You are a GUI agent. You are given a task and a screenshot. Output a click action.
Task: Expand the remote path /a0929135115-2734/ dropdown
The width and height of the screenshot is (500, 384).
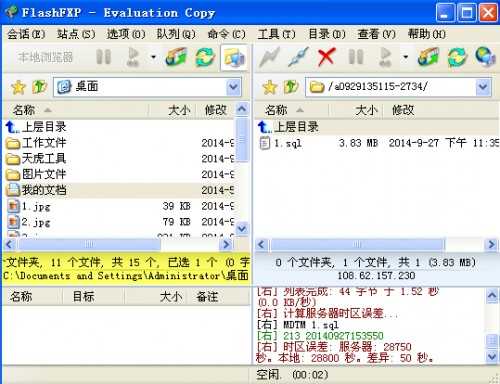[x=483, y=87]
